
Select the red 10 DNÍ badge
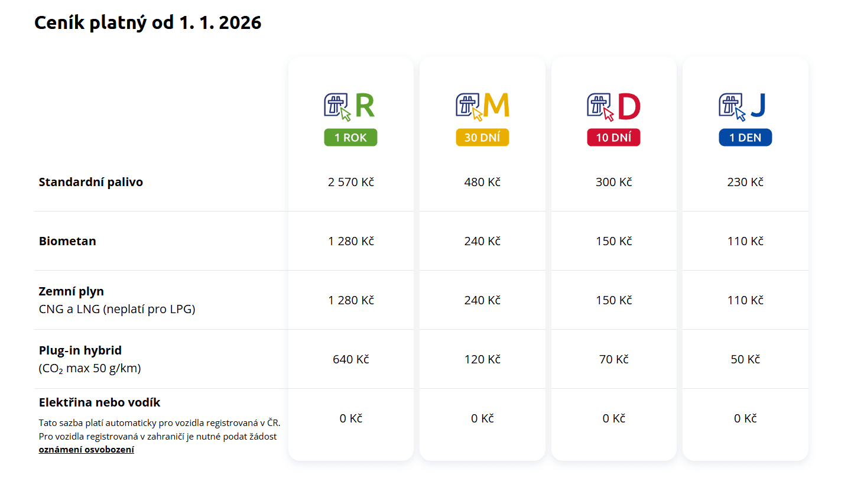tap(613, 138)
